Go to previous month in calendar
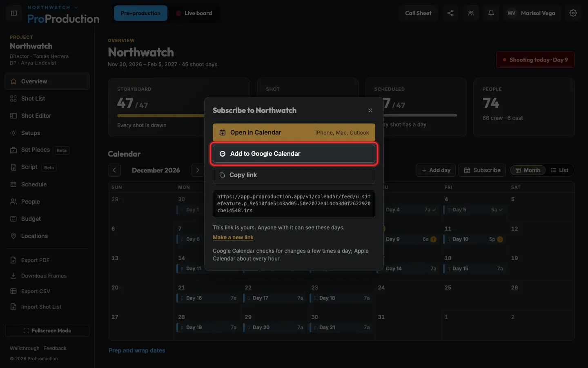The width and height of the screenshot is (588, 368). click(x=114, y=170)
